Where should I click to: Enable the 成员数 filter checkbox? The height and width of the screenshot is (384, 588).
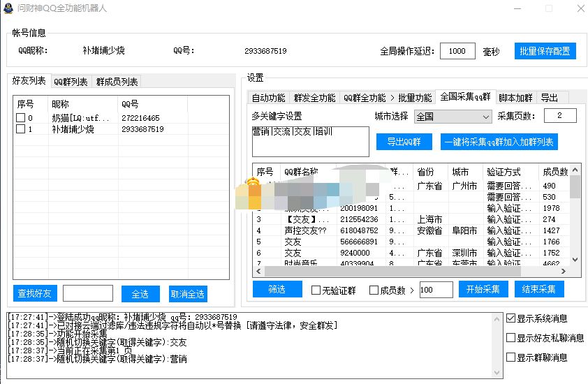374,290
